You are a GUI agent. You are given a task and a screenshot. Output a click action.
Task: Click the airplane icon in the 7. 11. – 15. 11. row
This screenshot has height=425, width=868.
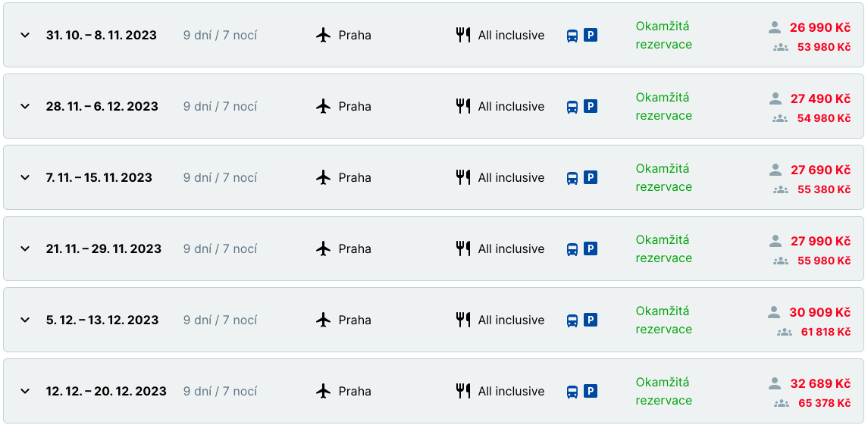[324, 177]
